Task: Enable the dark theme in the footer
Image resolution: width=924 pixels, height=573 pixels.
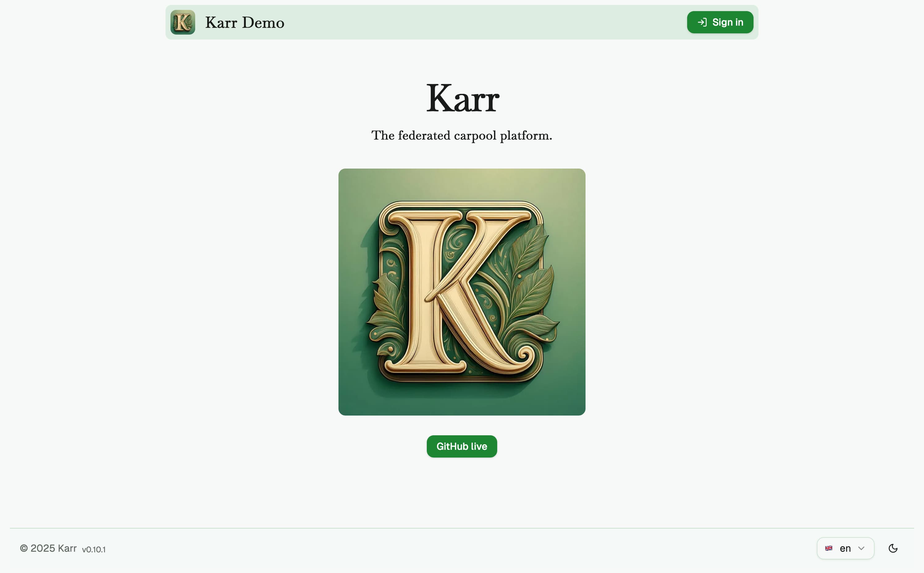Action: 893,548
